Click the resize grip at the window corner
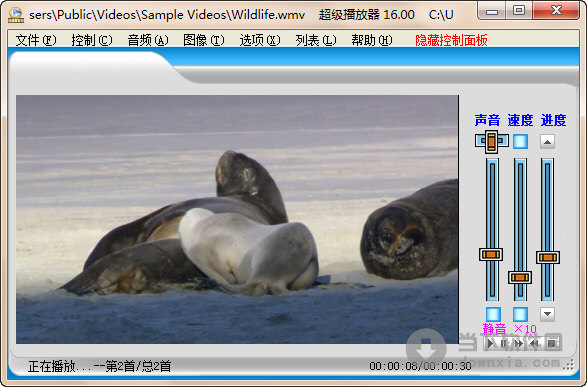The height and width of the screenshot is (387, 587). pyautogui.click(x=569, y=365)
